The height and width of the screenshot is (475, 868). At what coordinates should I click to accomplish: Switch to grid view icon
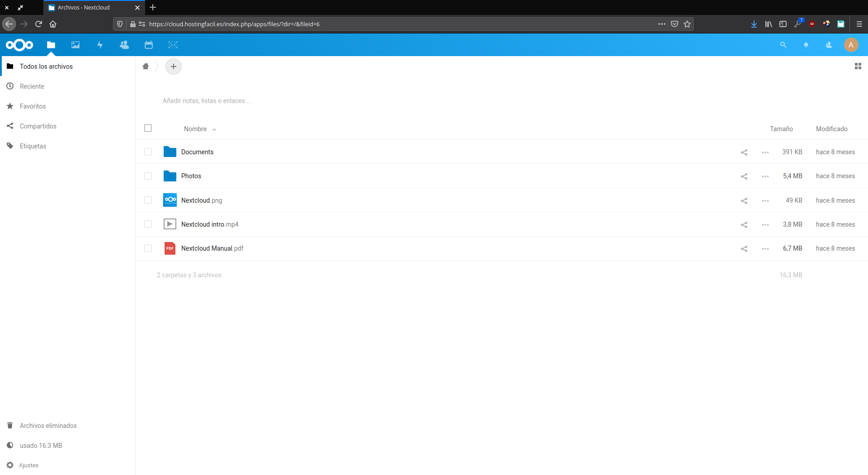click(858, 66)
